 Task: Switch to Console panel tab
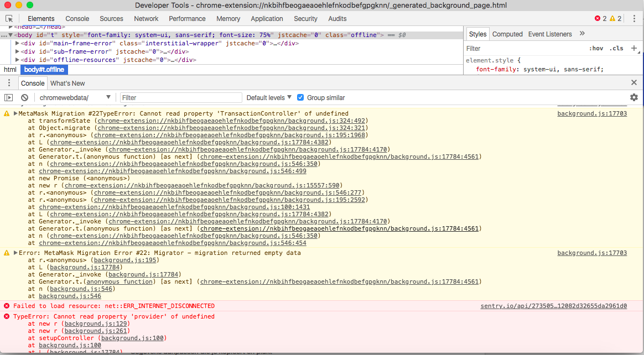click(x=77, y=18)
